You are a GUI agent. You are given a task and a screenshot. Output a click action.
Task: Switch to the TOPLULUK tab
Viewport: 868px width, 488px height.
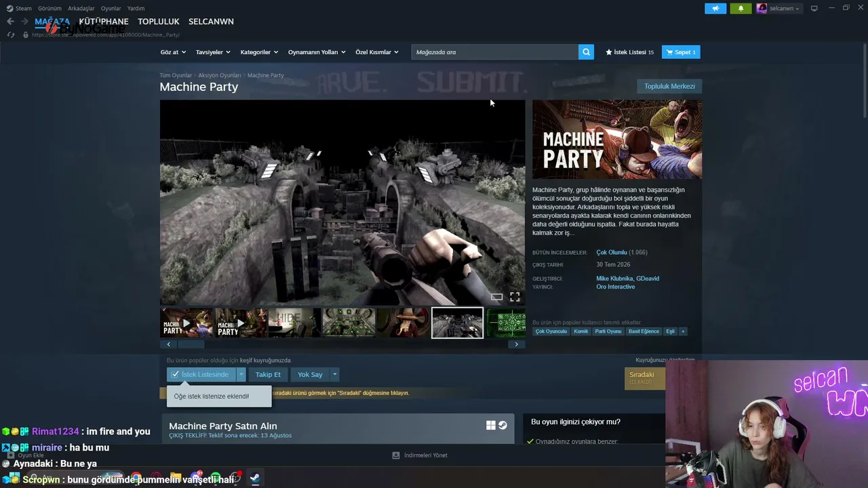click(159, 22)
